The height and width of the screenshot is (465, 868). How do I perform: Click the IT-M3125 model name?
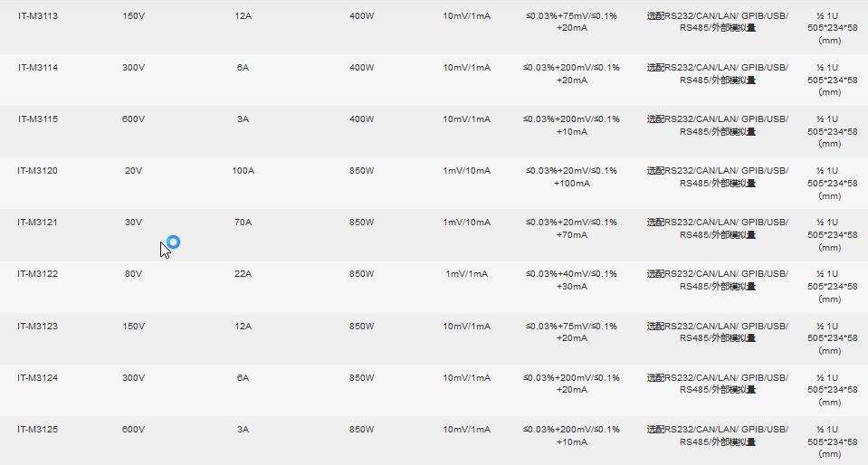tap(38, 429)
